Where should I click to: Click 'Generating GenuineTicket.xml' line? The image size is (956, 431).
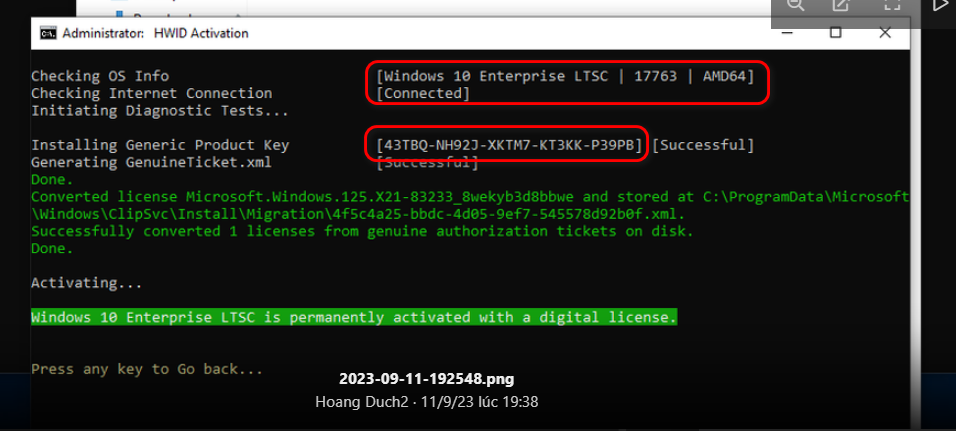151,163
